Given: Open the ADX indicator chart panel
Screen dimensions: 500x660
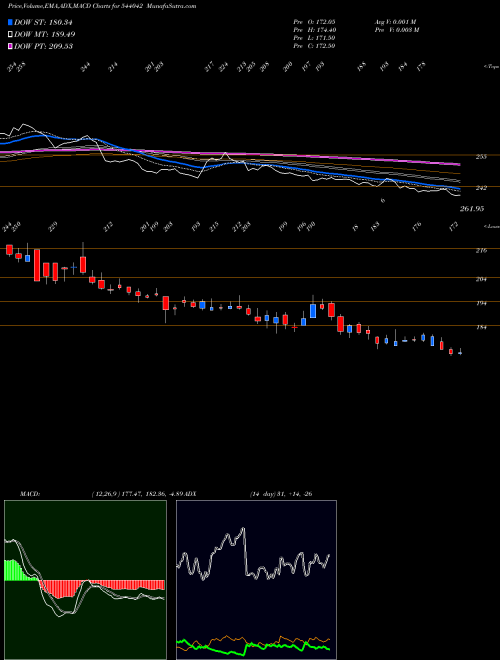Looking at the screenshot, I should point(256,580).
